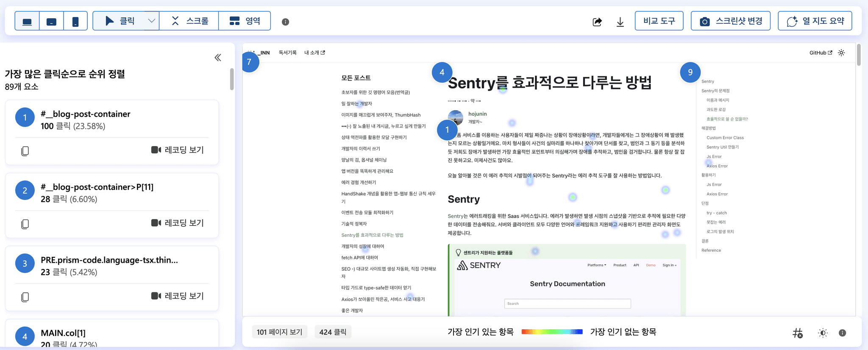The width and height of the screenshot is (868, 350).
Task: Click the 내 소개 nav link
Action: 314,53
